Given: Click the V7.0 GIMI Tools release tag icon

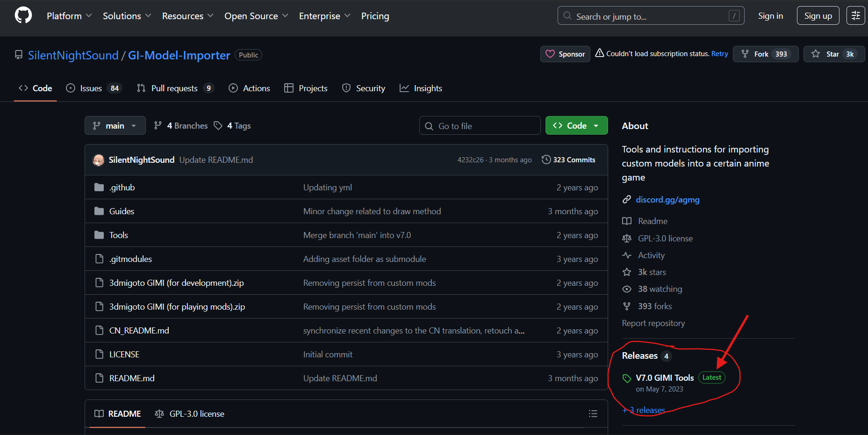Looking at the screenshot, I should tap(627, 378).
